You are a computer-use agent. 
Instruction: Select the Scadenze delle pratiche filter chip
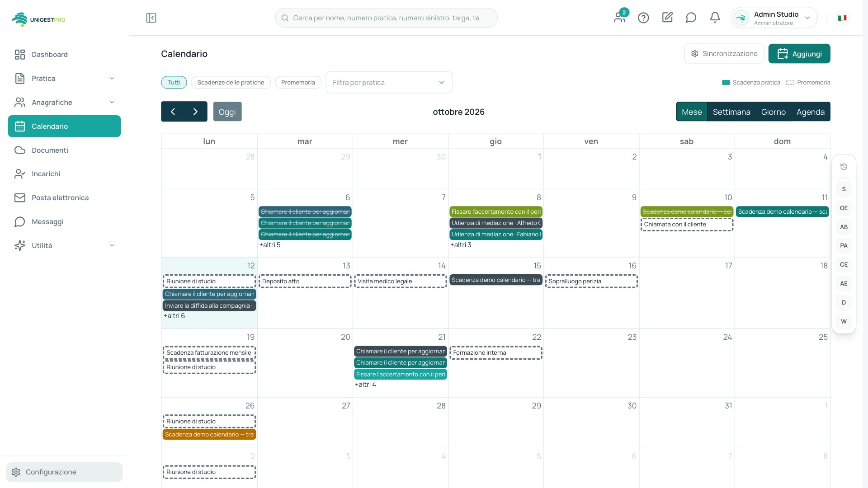coord(231,82)
